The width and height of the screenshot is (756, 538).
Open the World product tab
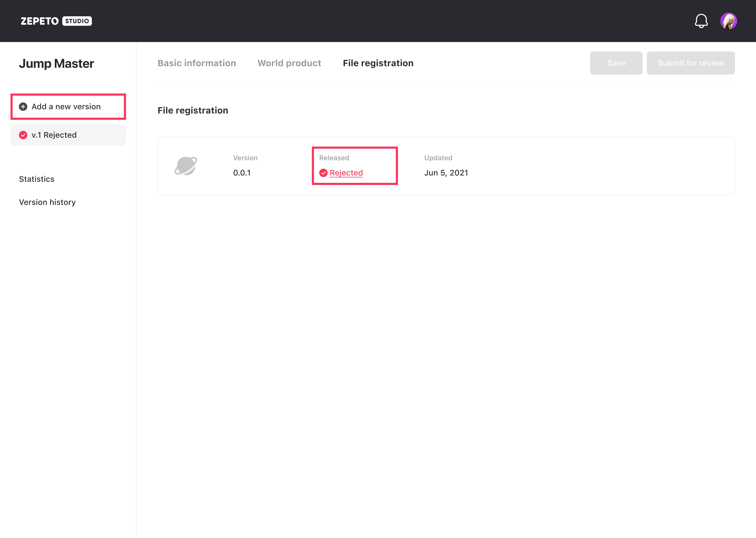click(x=289, y=63)
